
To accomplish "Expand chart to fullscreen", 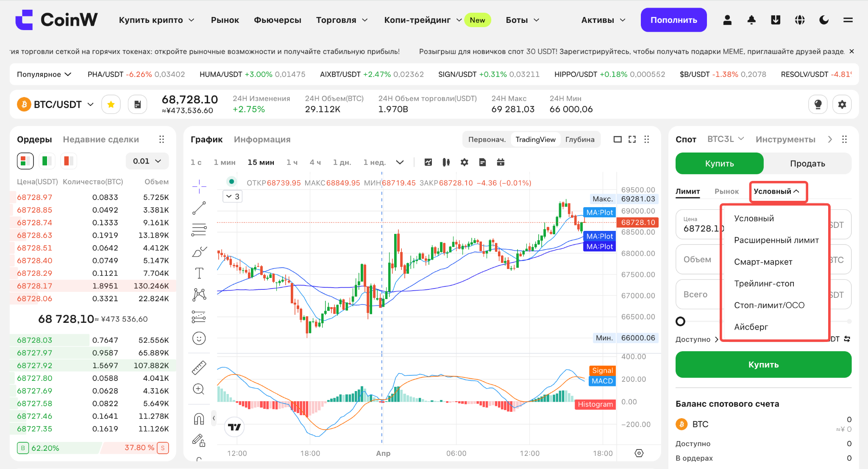I will (x=632, y=139).
